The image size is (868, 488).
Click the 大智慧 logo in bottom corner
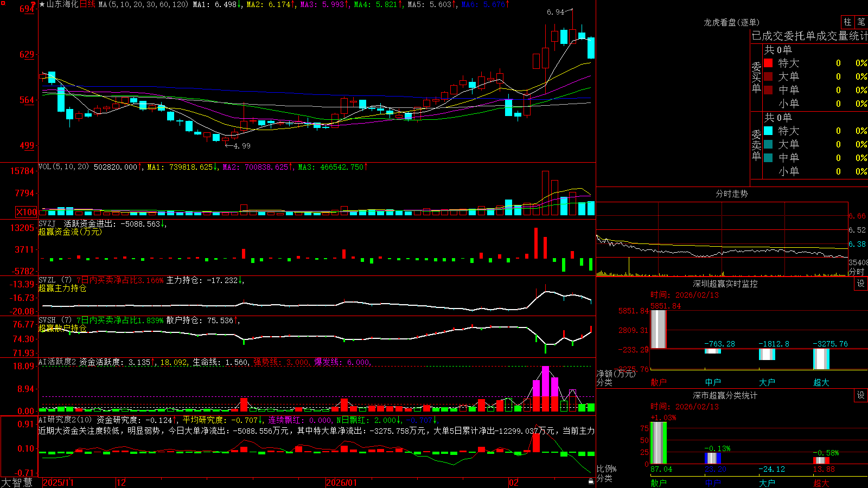pyautogui.click(x=17, y=482)
